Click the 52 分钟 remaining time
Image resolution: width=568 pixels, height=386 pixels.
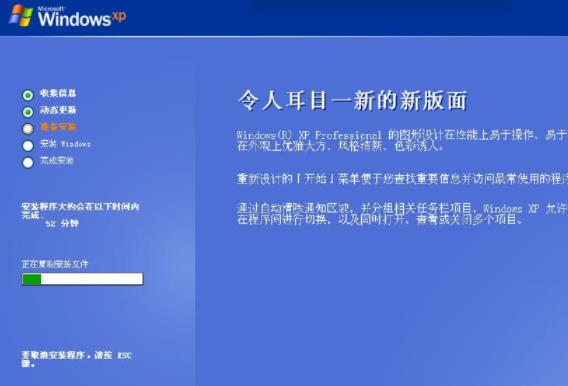click(62, 223)
